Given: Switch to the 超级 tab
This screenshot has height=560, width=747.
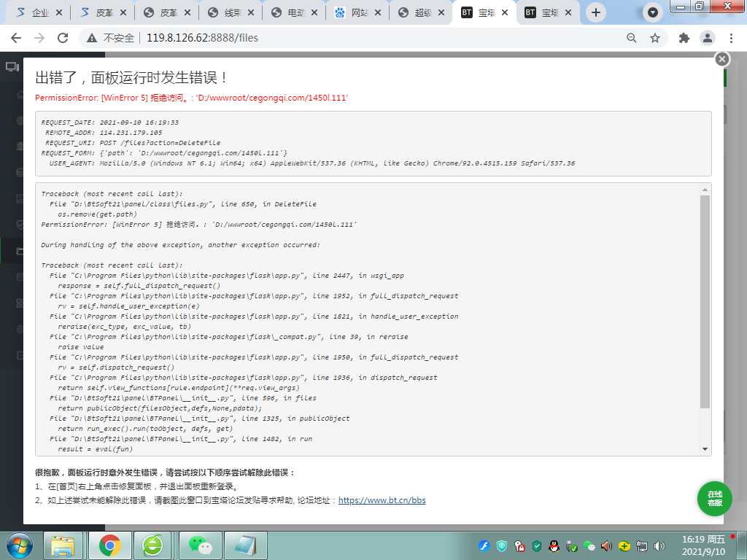Looking at the screenshot, I should [x=421, y=13].
